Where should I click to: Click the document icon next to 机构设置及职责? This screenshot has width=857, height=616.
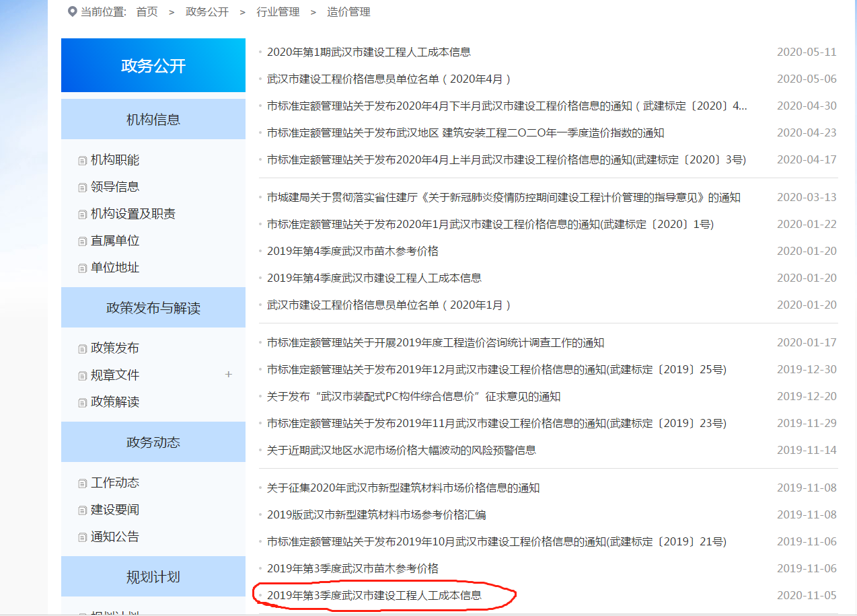click(x=83, y=215)
